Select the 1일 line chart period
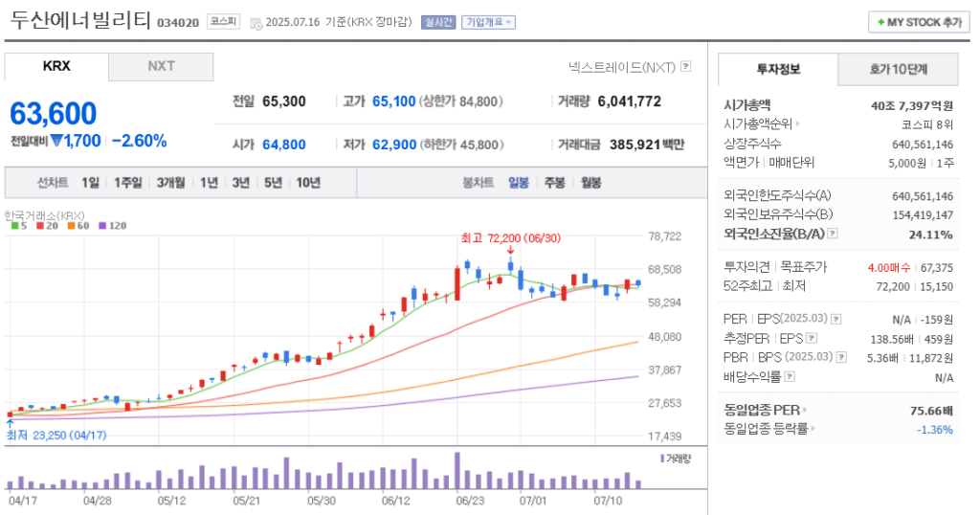This screenshot has height=515, width=980. [x=90, y=183]
